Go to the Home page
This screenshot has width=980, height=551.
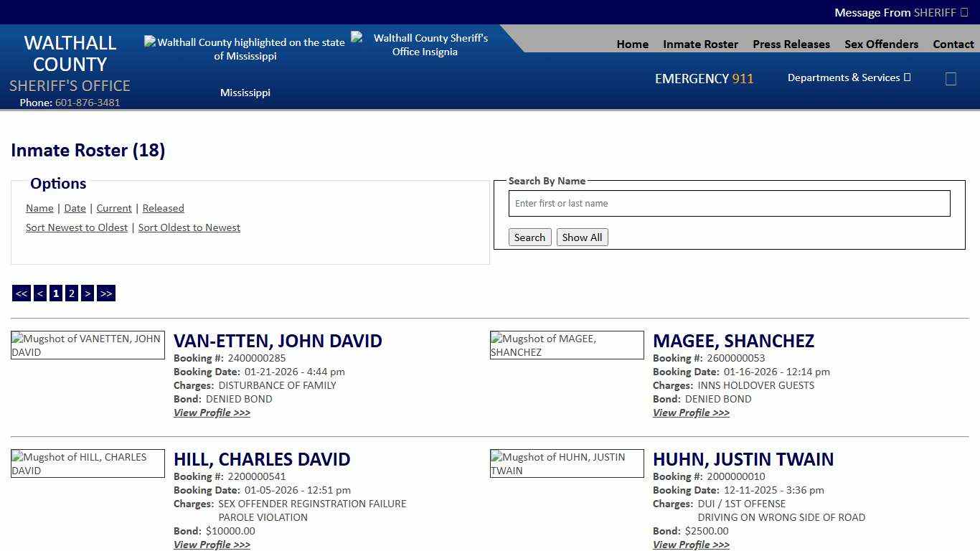(x=632, y=44)
